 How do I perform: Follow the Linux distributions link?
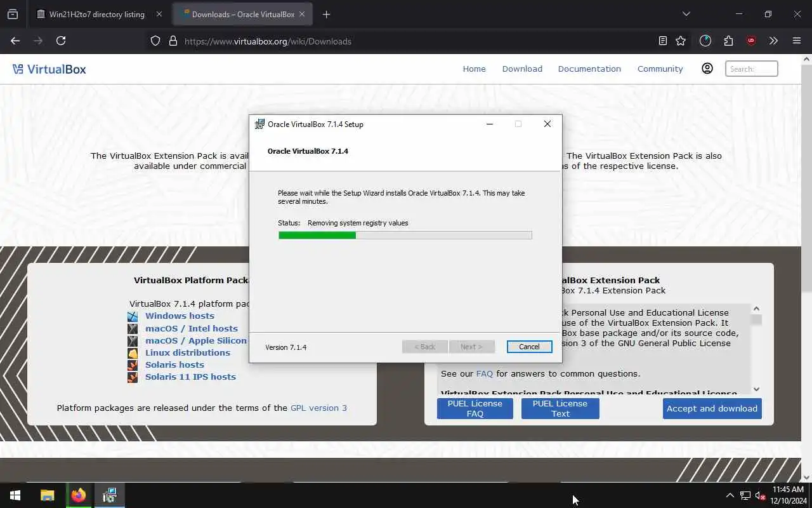tap(188, 353)
